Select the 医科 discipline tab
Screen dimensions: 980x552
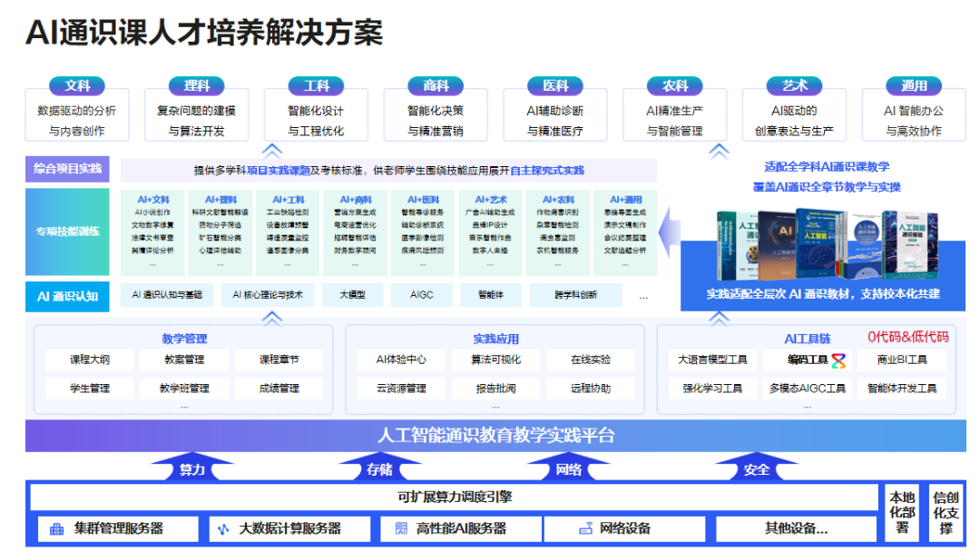click(555, 85)
